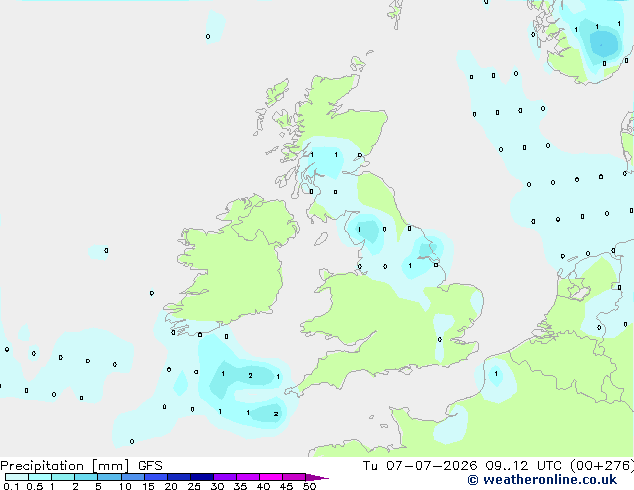Pick the legend swatch between 5 and 10
Image resolution: width=634 pixels, height=490 pixels.
click(109, 477)
